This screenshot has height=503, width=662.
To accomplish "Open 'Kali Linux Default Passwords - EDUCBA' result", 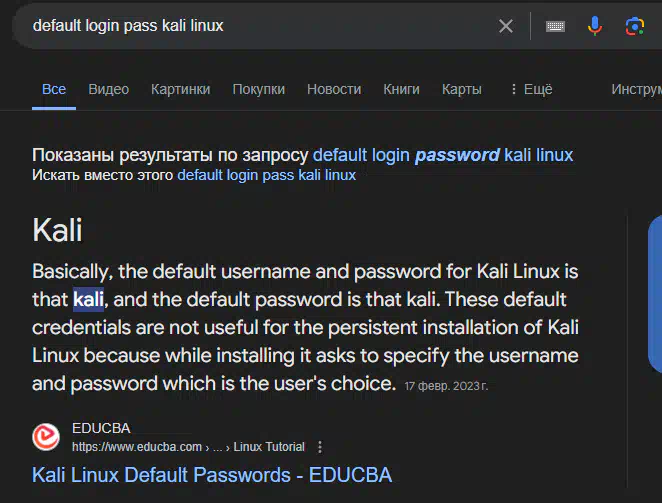I will point(212,475).
